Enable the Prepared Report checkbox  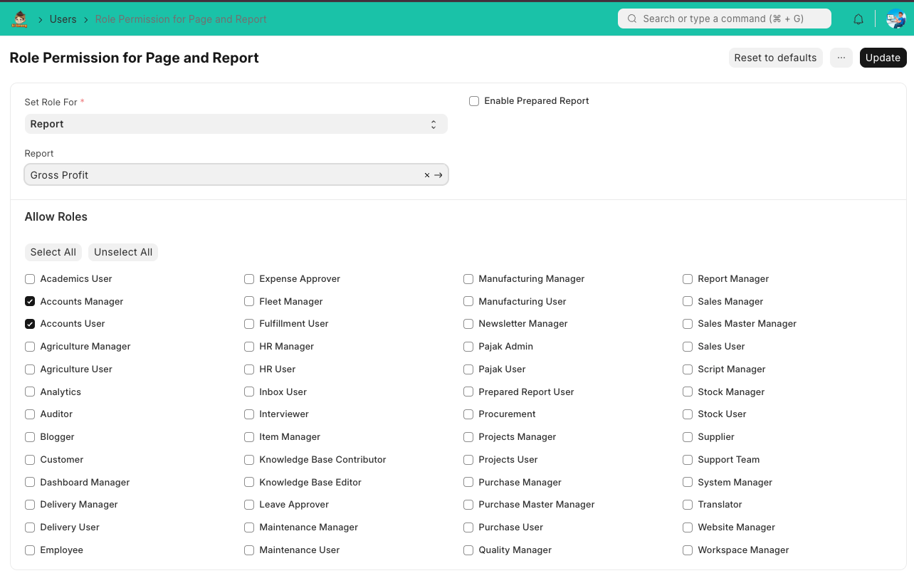click(474, 101)
